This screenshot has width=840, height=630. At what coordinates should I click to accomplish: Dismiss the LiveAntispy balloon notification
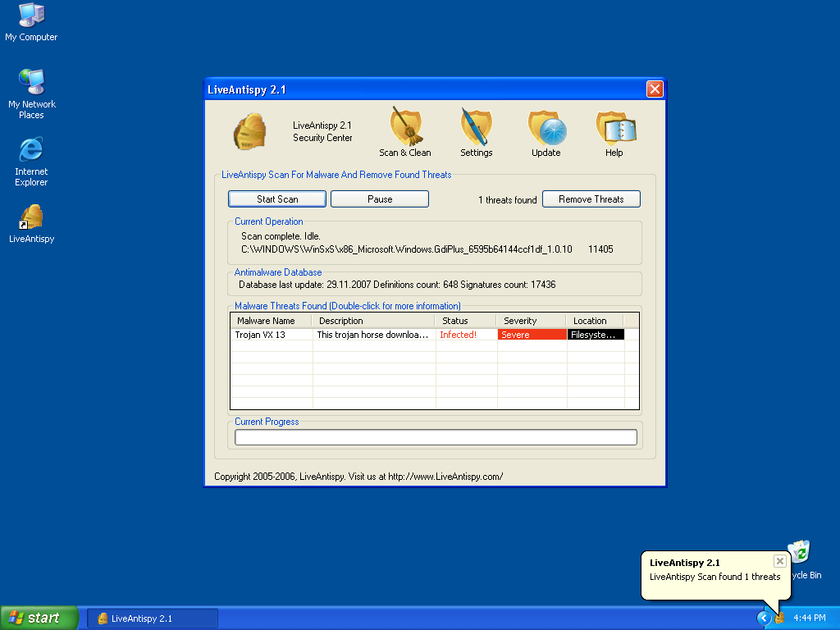[779, 561]
